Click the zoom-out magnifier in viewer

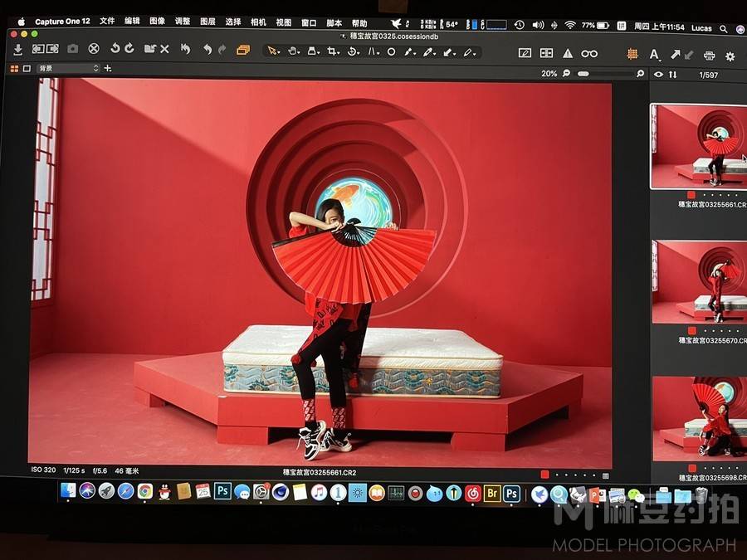[566, 73]
